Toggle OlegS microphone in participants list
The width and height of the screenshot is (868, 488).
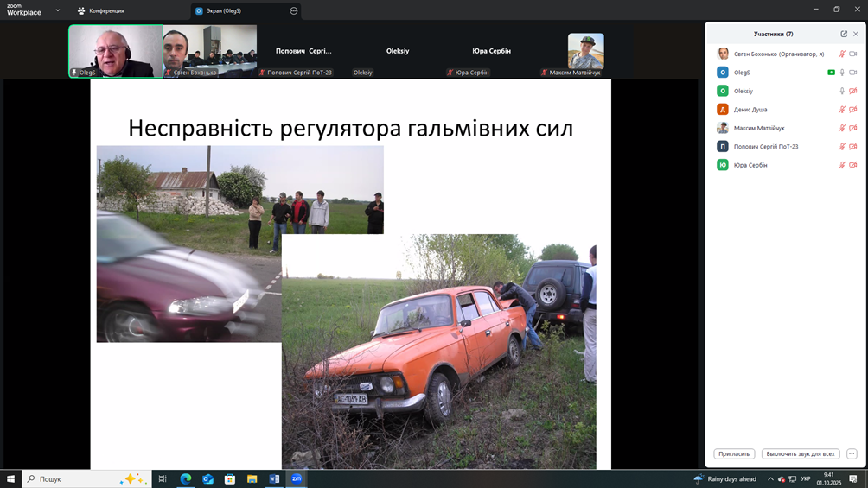(842, 73)
